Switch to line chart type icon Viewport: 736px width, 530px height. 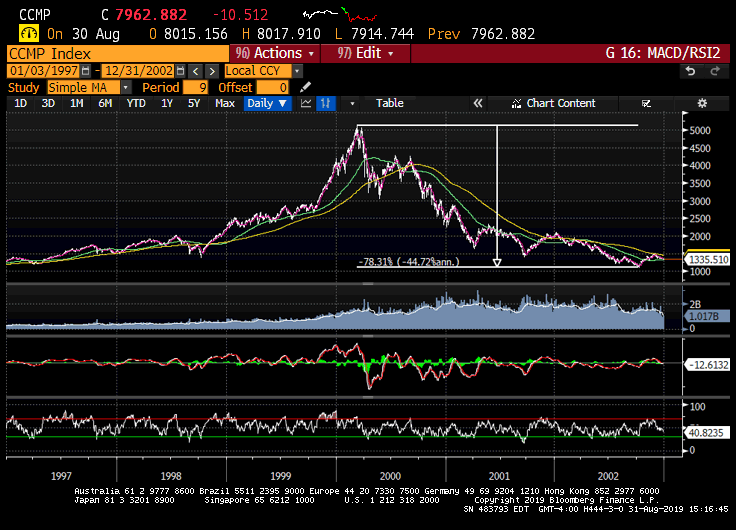[x=306, y=103]
